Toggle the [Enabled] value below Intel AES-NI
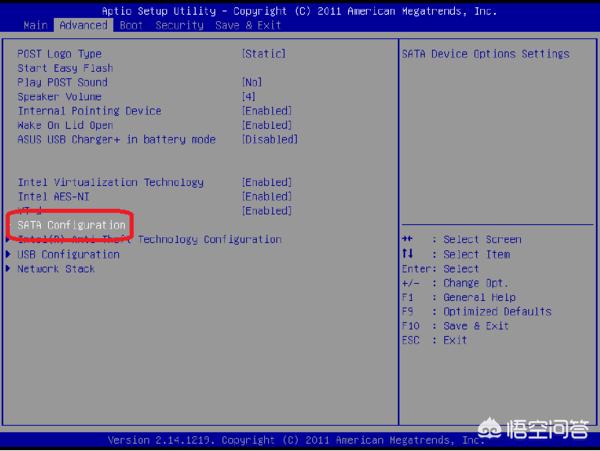600x451 pixels. 267,211
